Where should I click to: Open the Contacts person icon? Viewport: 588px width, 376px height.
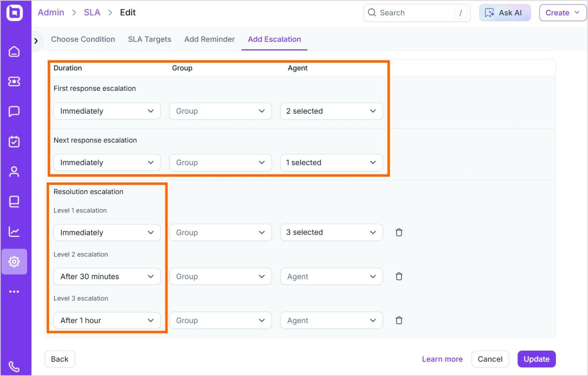point(14,172)
